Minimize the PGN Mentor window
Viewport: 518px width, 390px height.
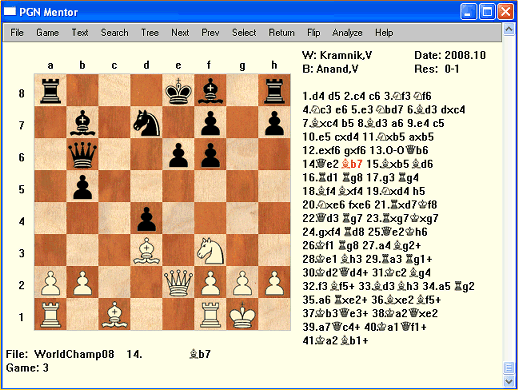click(x=468, y=12)
